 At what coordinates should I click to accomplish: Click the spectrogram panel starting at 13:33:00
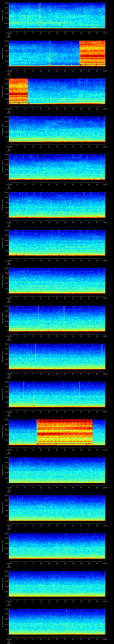click(57, 167)
